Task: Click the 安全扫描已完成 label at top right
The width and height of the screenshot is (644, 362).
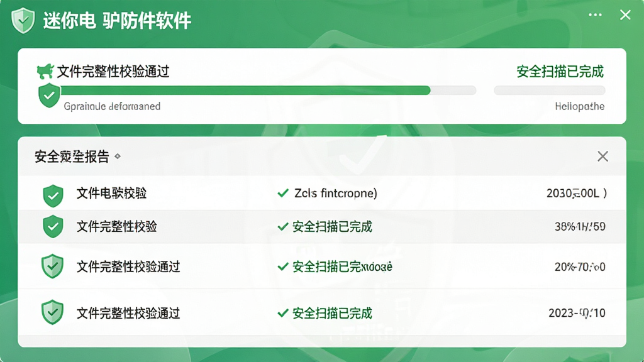Action: point(560,72)
